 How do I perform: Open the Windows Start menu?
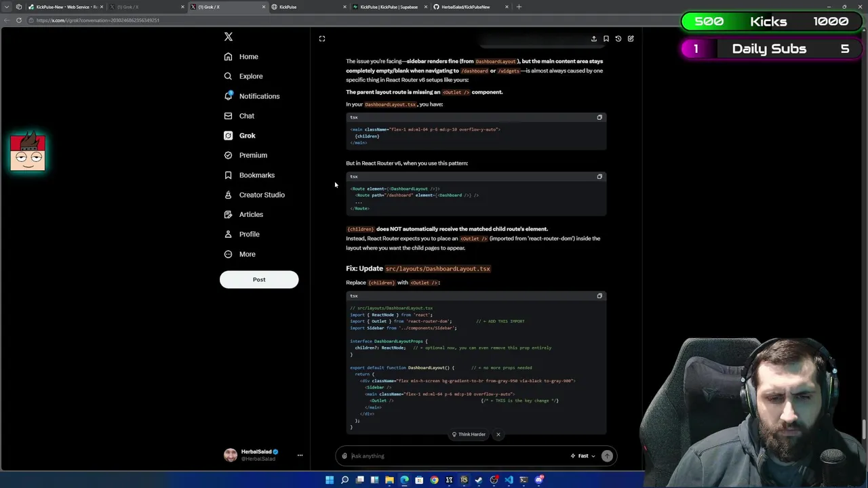330,480
